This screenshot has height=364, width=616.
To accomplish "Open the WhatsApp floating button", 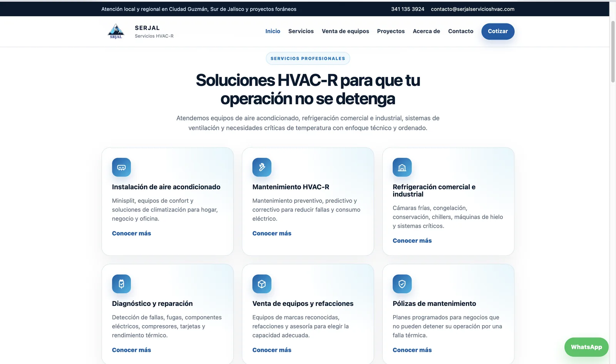I will (586, 347).
